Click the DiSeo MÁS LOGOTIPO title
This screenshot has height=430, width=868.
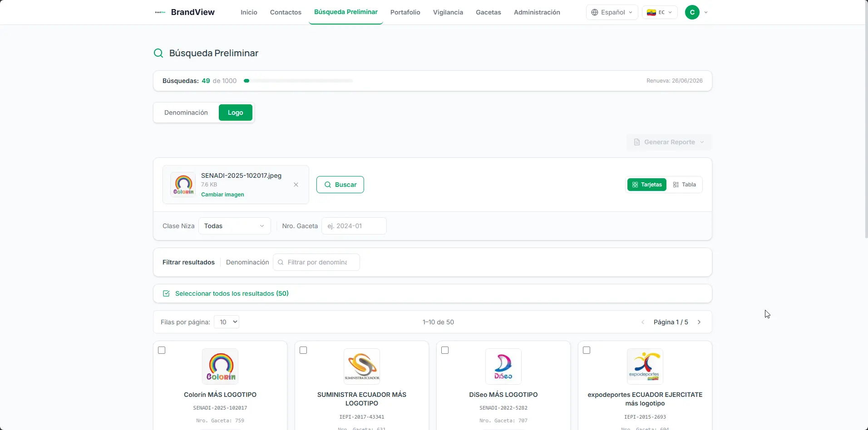point(503,395)
